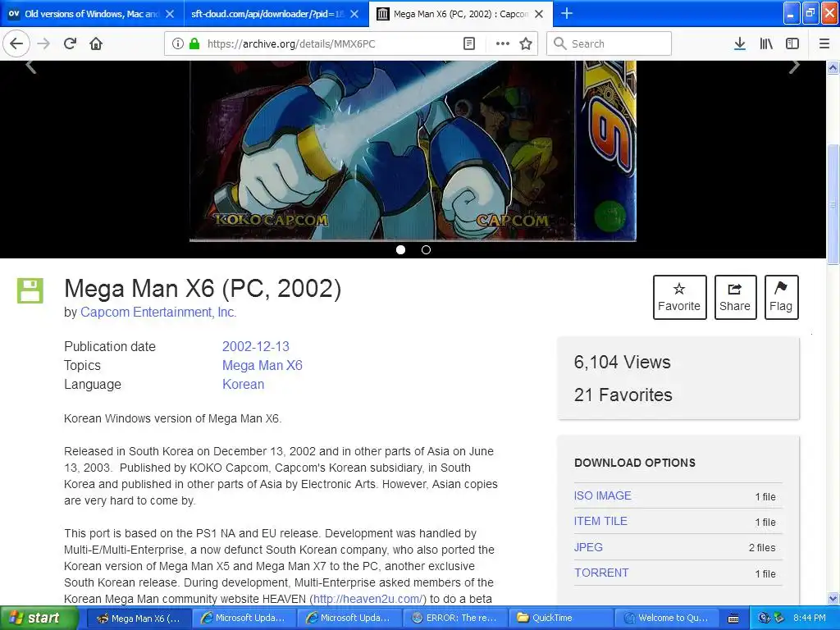The width and height of the screenshot is (840, 630).
Task: Download the ITEM TILE file
Action: click(x=600, y=521)
